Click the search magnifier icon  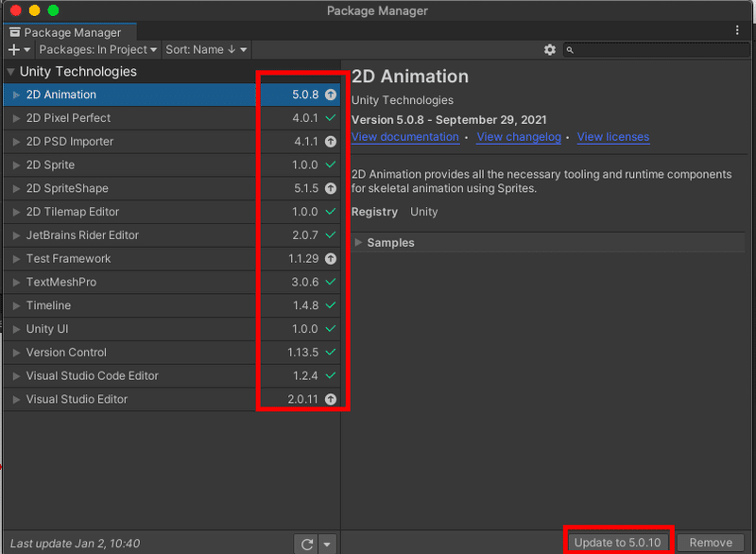click(x=570, y=50)
